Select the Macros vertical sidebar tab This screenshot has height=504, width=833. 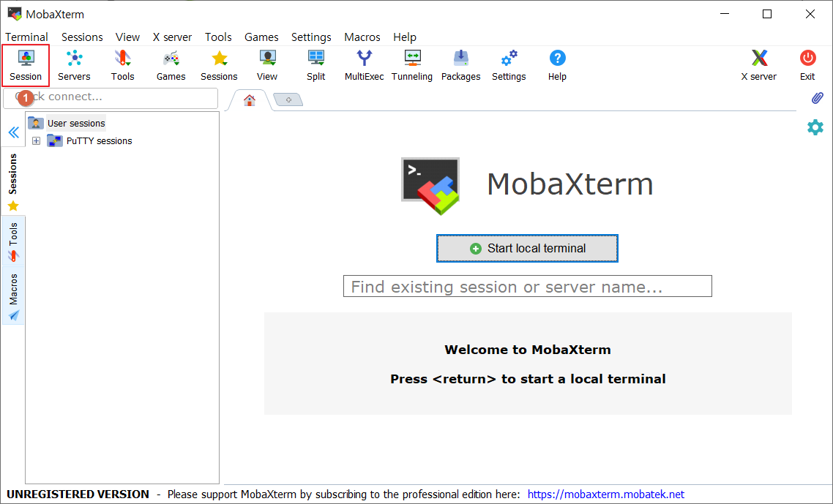coord(13,297)
